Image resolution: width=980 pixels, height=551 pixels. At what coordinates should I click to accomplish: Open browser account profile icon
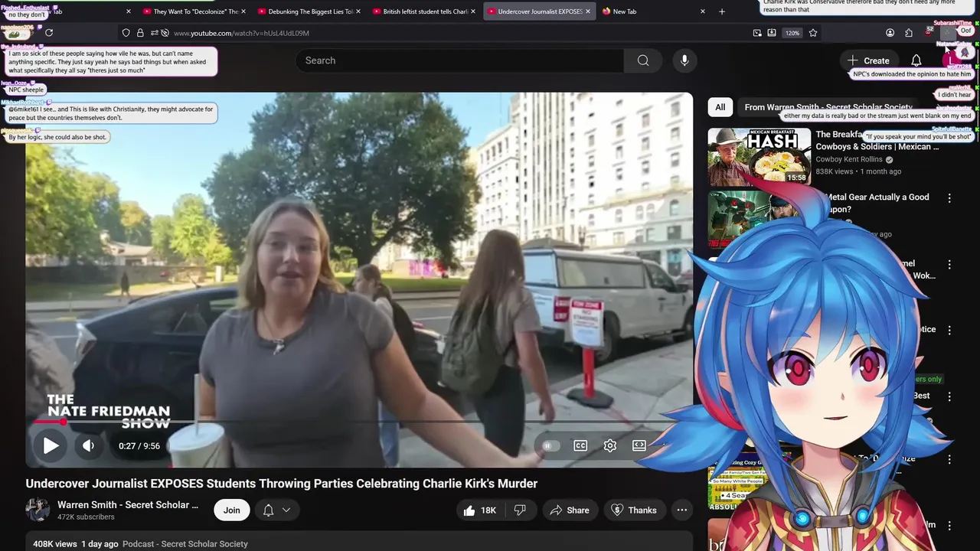click(890, 33)
